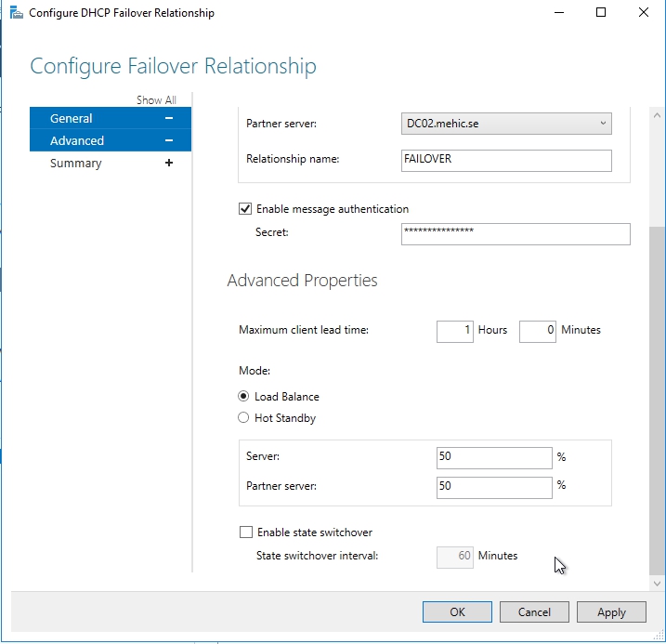This screenshot has width=666, height=644.
Task: Click the vertical scrollbar thumb
Action: [658, 400]
